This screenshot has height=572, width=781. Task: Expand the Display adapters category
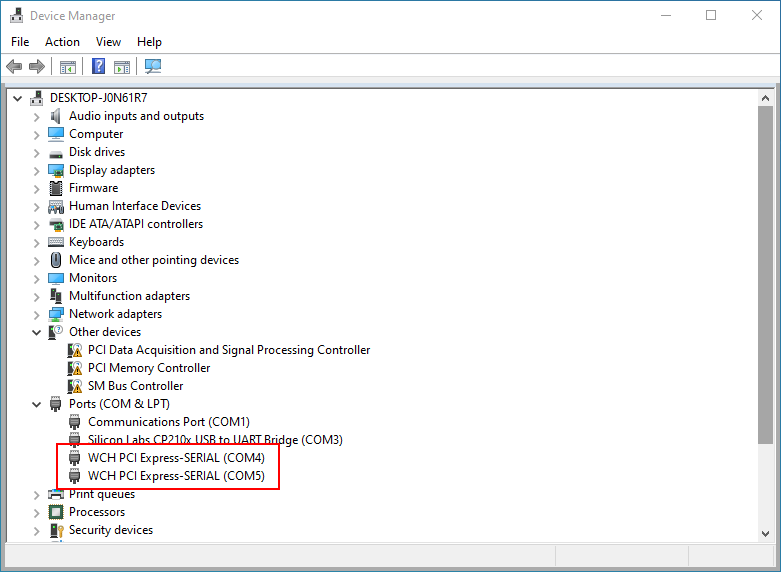(37, 170)
